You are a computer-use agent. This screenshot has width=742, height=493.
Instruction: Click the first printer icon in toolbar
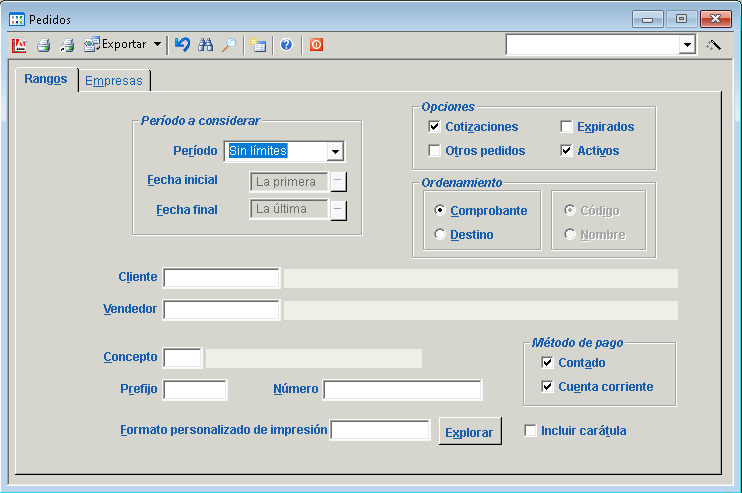point(43,45)
